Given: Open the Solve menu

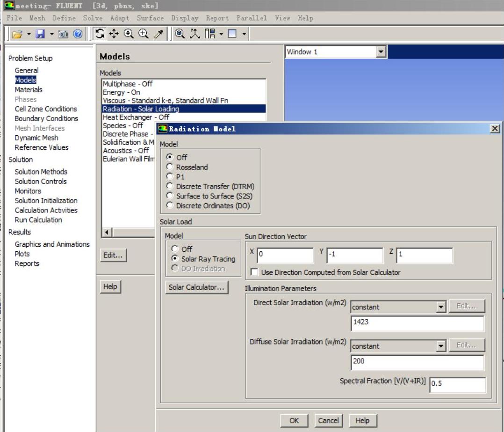Looking at the screenshot, I should pyautogui.click(x=93, y=18).
